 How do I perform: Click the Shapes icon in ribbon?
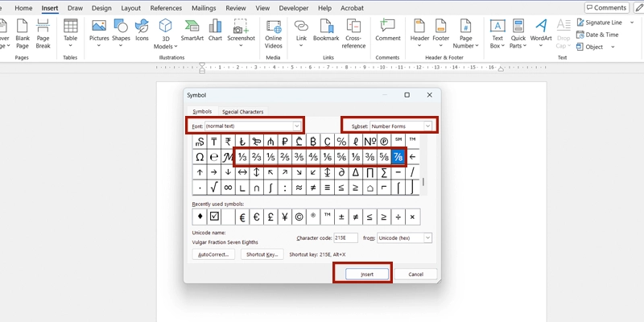[121, 30]
